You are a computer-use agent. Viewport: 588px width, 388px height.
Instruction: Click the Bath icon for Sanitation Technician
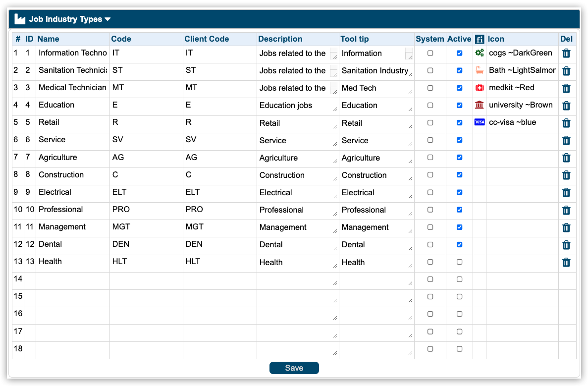click(479, 70)
